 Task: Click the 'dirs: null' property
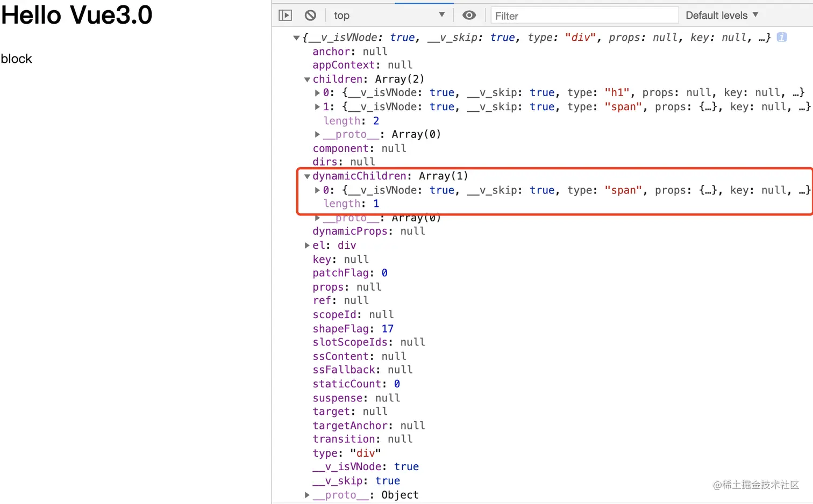pyautogui.click(x=344, y=162)
